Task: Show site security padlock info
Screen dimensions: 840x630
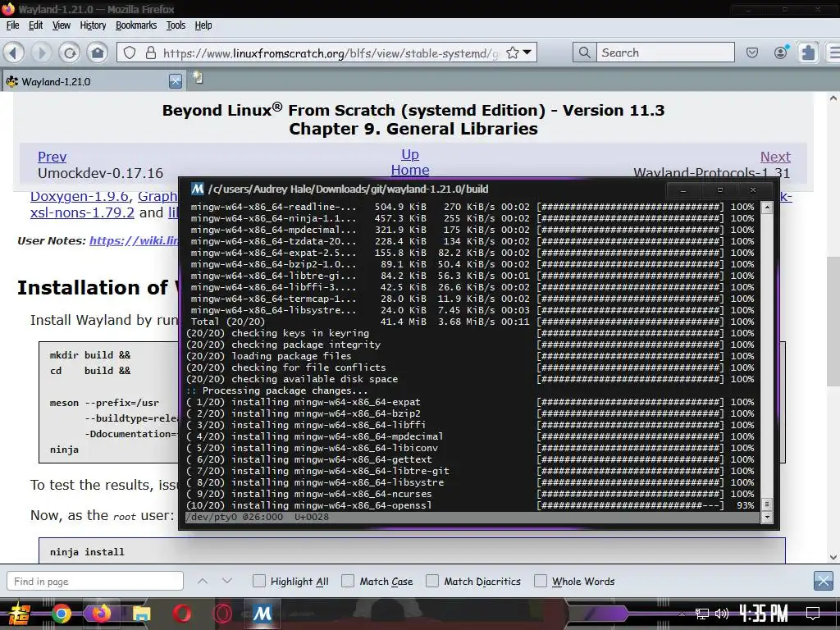Action: coord(151,52)
